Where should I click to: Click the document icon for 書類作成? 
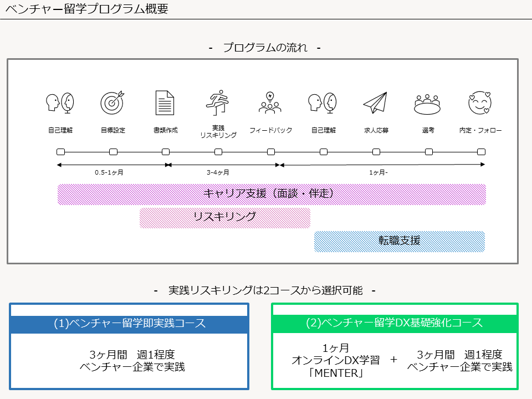[165, 103]
